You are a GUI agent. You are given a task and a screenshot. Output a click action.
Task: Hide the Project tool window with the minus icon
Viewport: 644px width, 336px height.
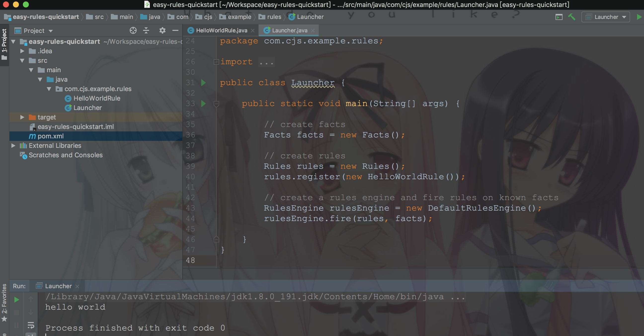tap(175, 30)
